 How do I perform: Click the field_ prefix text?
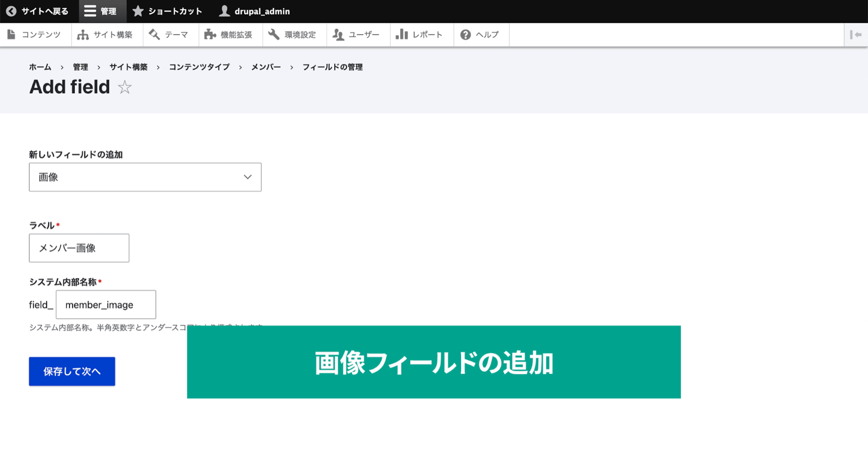pyautogui.click(x=41, y=305)
